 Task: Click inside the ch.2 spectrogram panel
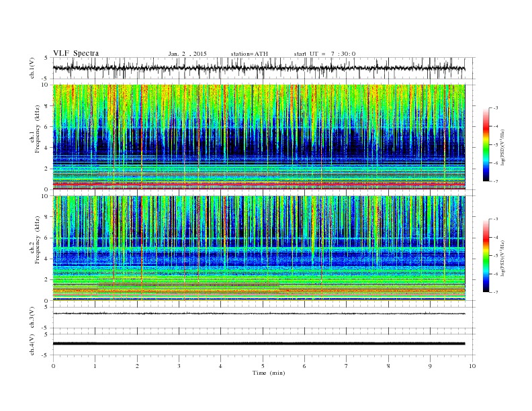[259, 248]
